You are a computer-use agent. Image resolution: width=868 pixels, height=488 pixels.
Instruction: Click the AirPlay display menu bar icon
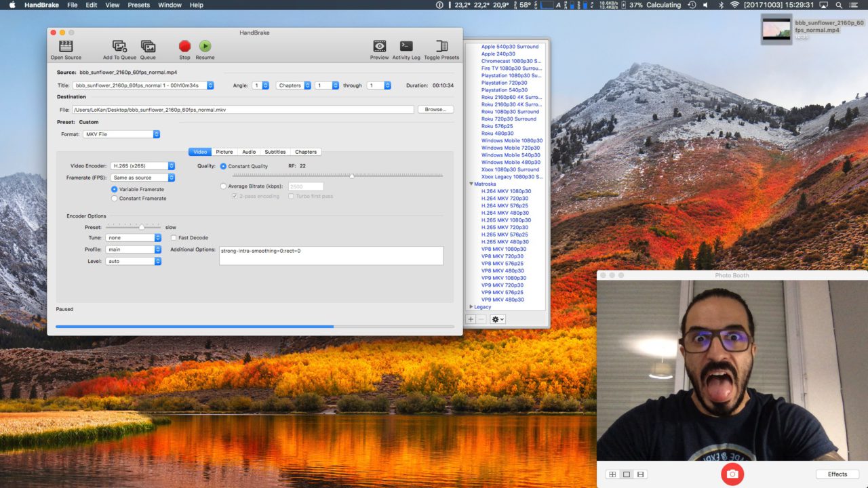click(824, 5)
